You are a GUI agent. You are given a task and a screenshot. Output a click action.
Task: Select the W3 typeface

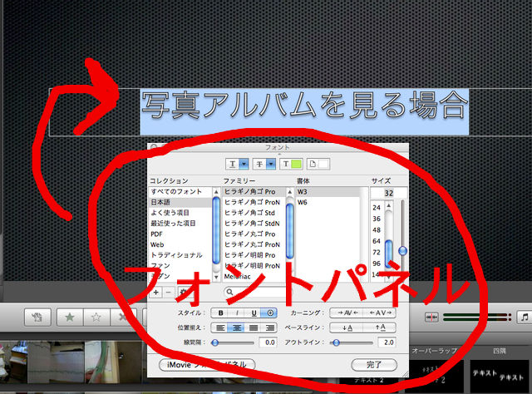coord(328,192)
